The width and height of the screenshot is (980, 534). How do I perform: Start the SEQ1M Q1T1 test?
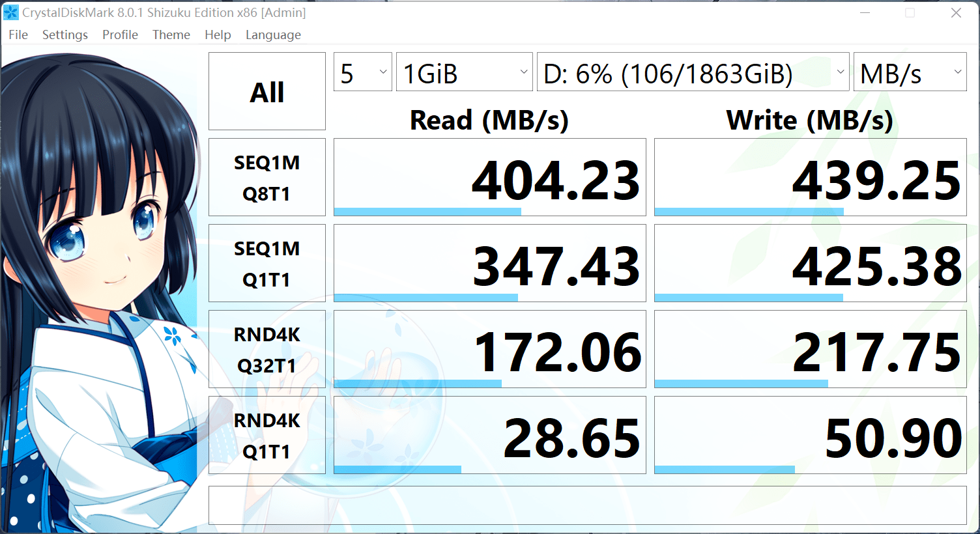[267, 263]
